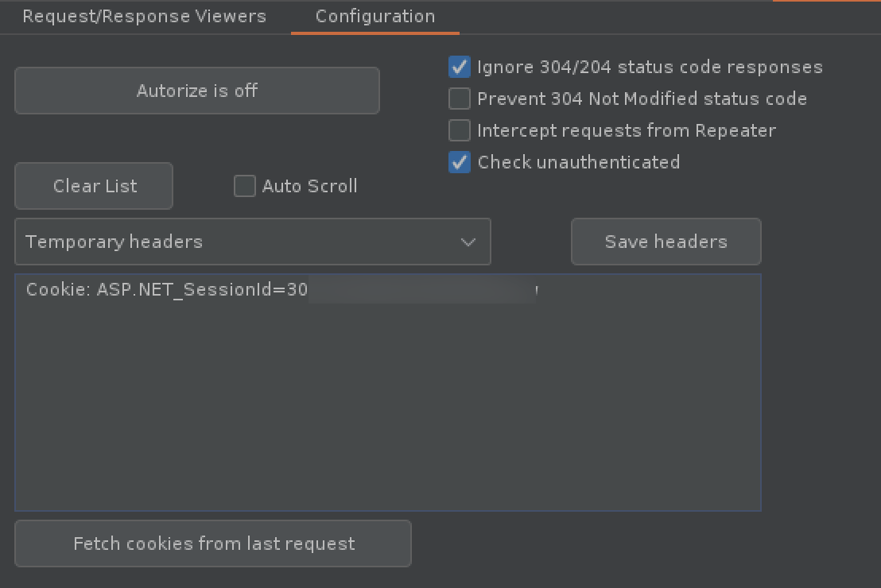This screenshot has width=881, height=588.
Task: Switch to Request/Response Viewers tab
Action: pos(144,17)
